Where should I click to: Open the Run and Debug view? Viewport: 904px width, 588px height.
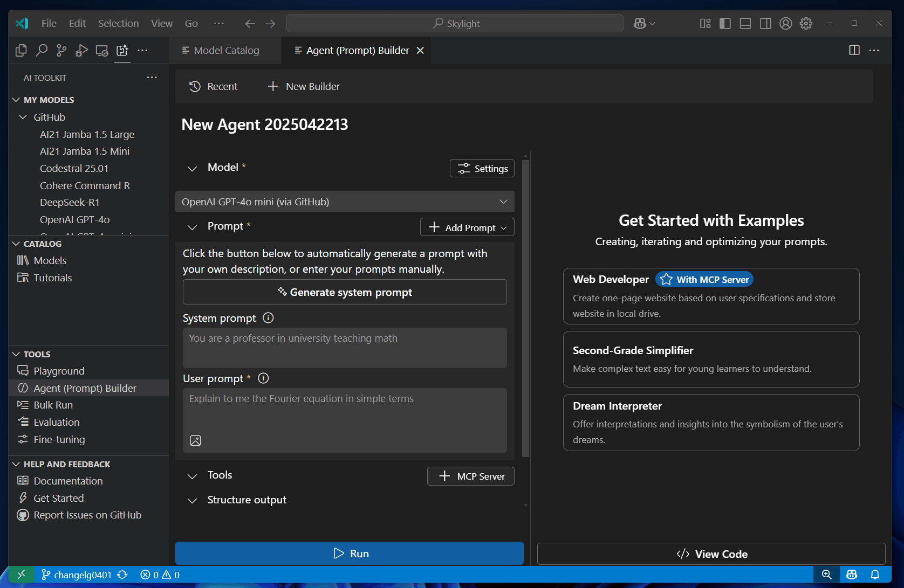click(81, 50)
